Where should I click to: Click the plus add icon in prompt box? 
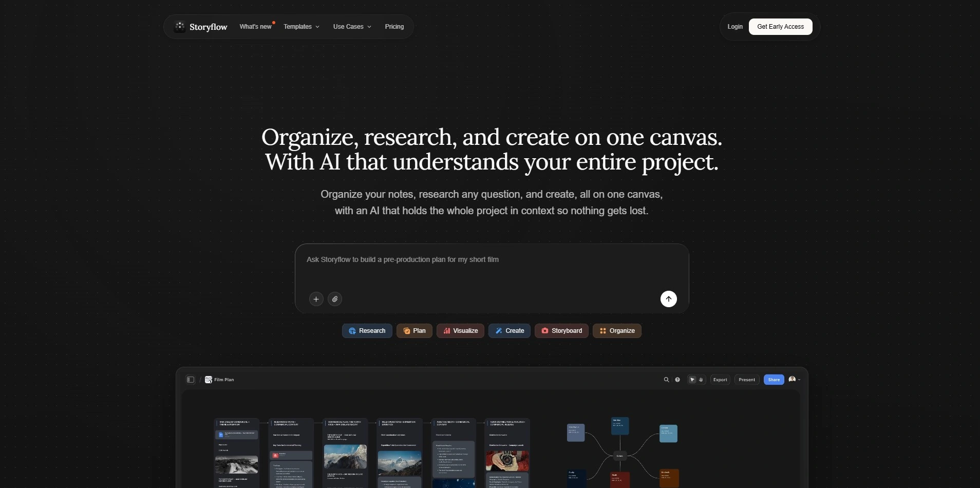pos(316,299)
